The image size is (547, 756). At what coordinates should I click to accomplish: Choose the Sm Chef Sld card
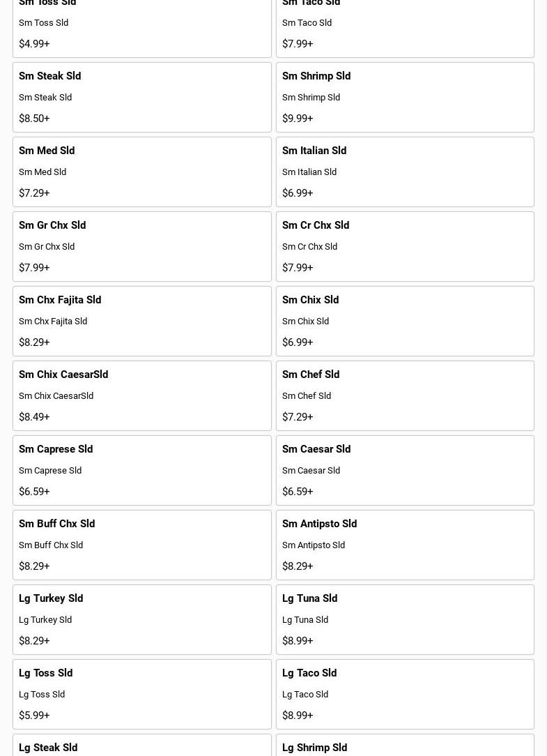point(405,395)
